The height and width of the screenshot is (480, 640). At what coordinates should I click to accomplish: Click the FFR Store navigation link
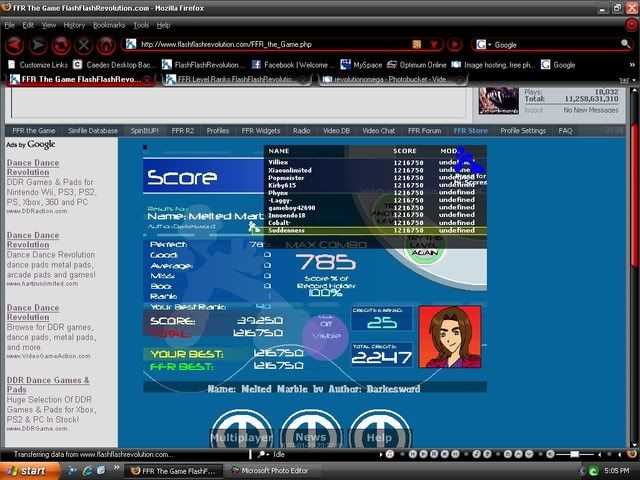(x=470, y=130)
